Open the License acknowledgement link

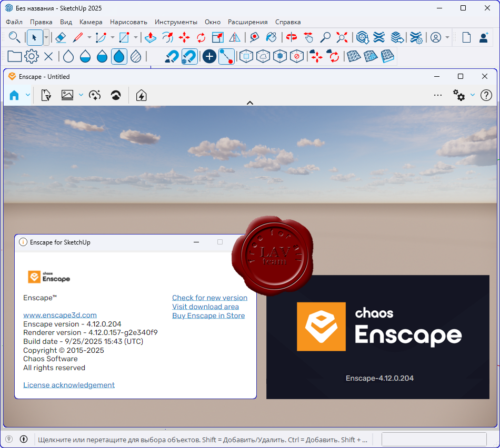(69, 385)
